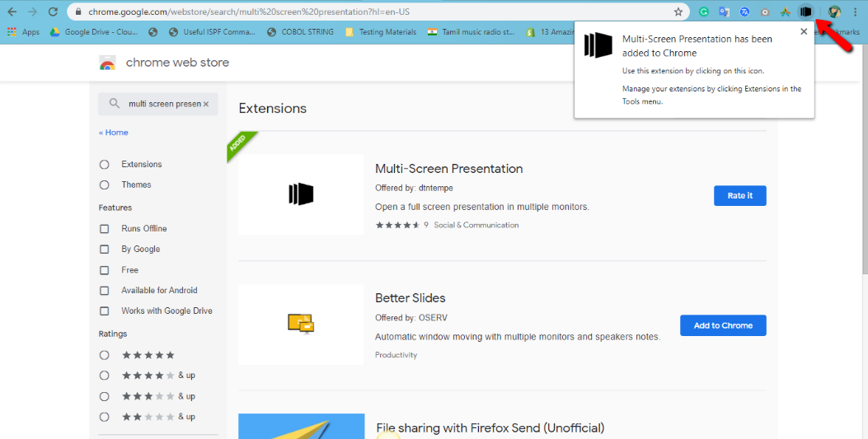Viewport: 868px width, 439px height.
Task: Select the two stars & up filter
Action: point(104,417)
